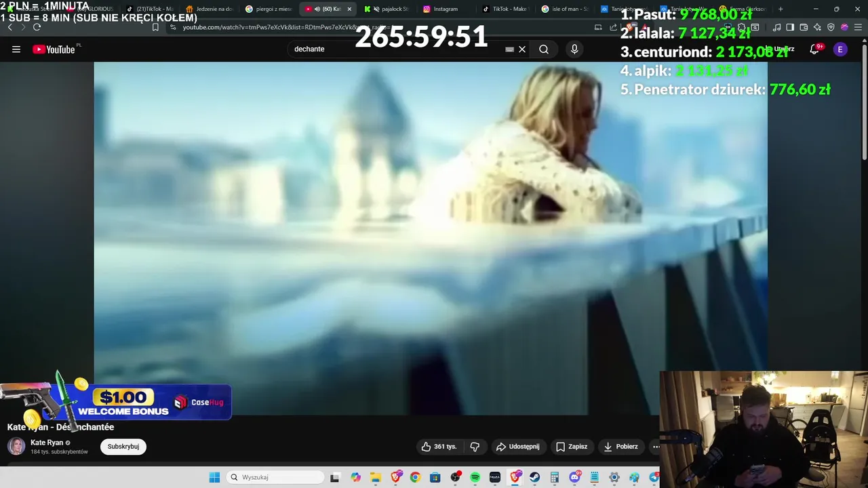Viewport: 868px width, 488px height.
Task: Go forward in browser history
Action: 23,27
